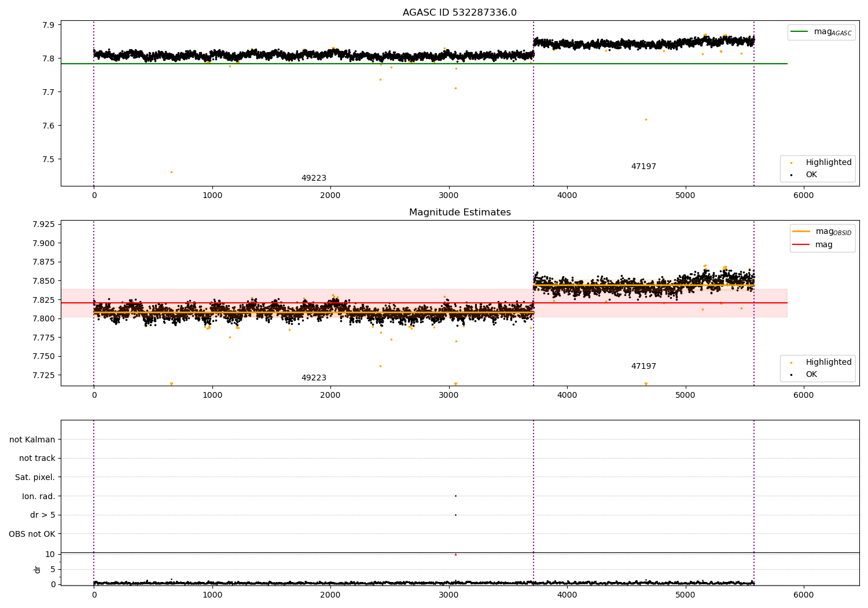The image size is (868, 608).
Task: Click the black dot on the 'Ion. rad.' row
Action: pyautogui.click(x=455, y=496)
